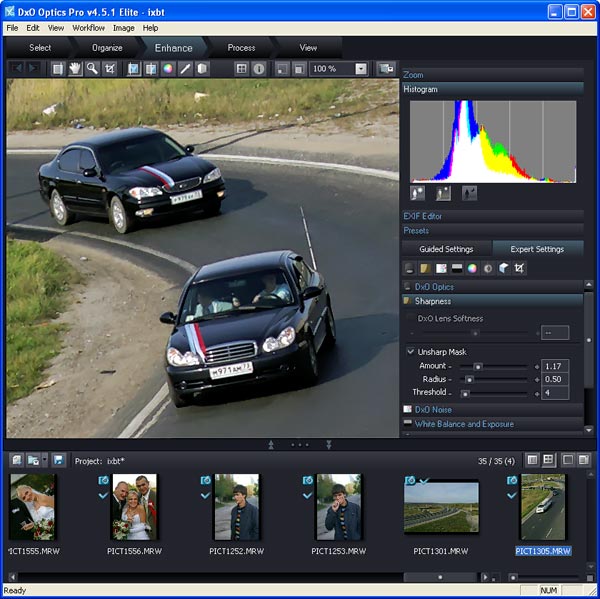Image resolution: width=600 pixels, height=599 pixels.
Task: Expand the DxO Optics section
Action: (492, 287)
